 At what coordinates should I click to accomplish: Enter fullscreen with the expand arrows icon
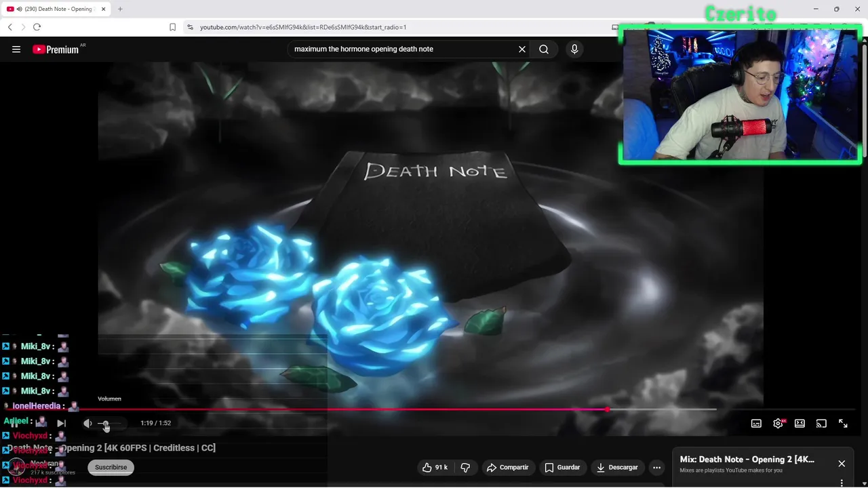pyautogui.click(x=843, y=424)
